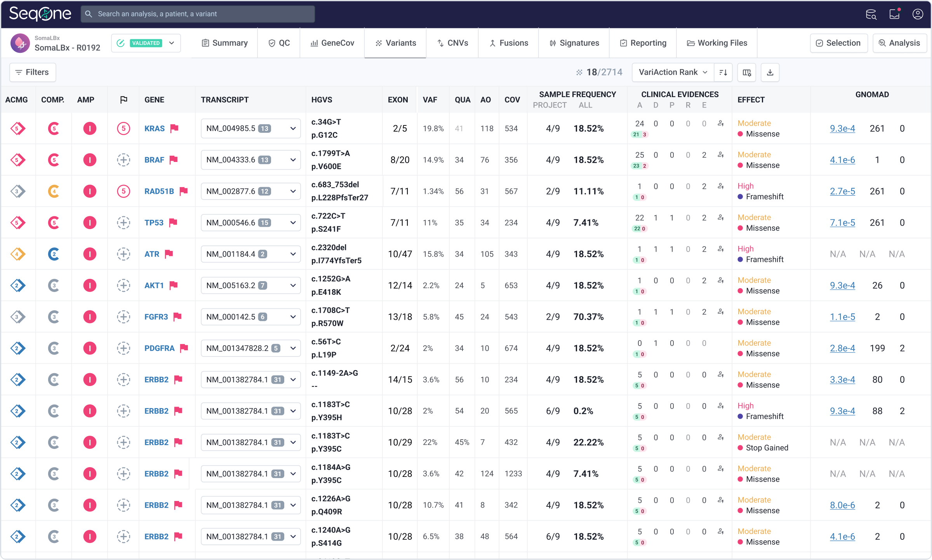
Task: Expand transcript NM_000546.6 dropdown for TP53
Action: (x=293, y=223)
